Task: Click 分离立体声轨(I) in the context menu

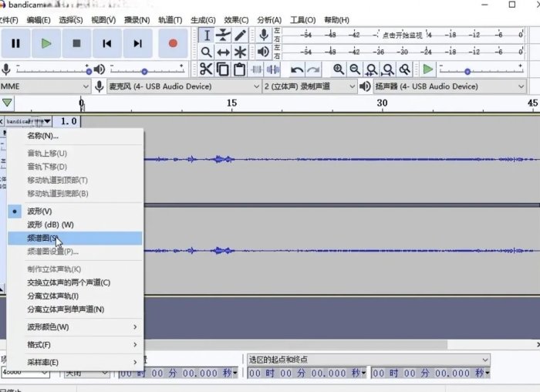Action: [53, 296]
